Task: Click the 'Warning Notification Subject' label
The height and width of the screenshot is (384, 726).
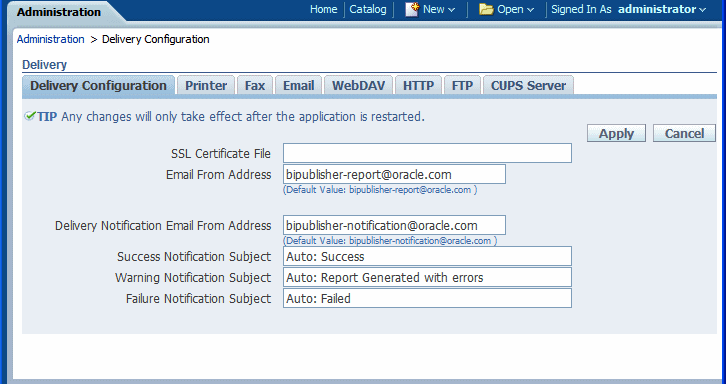Action: (x=193, y=278)
